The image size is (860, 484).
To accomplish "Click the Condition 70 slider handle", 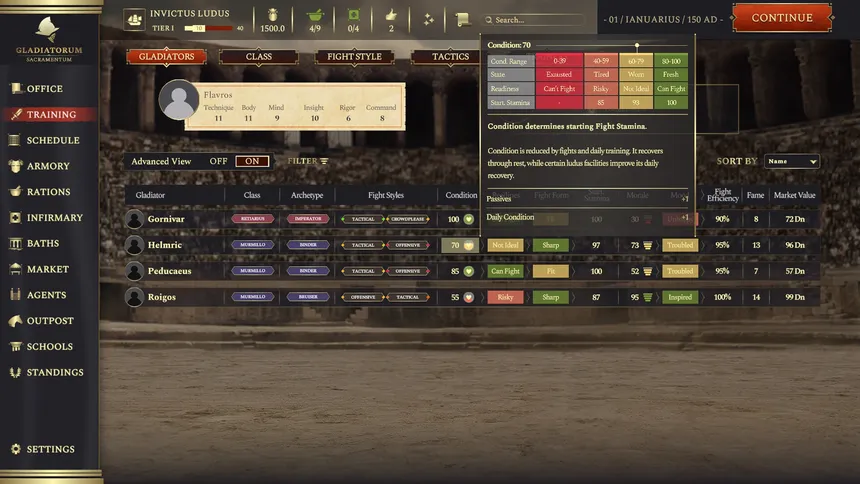I will pyautogui.click(x=637, y=46).
